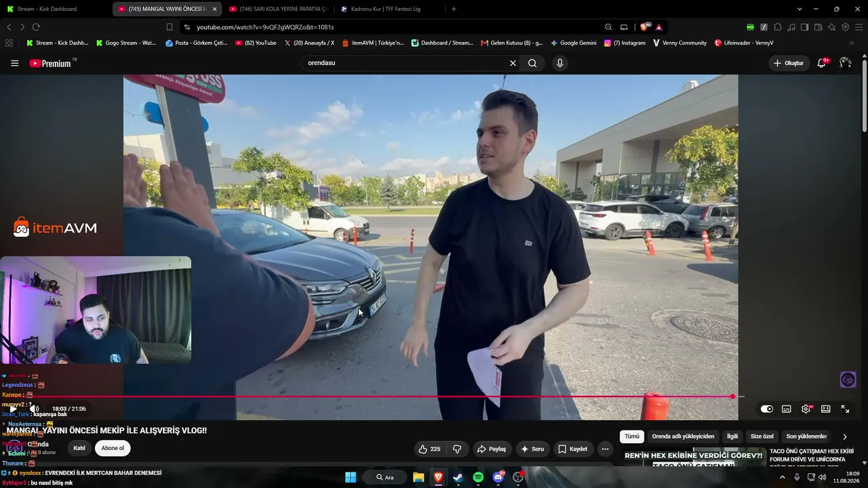Open the itemAVM bookmark
868x488 pixels.
pos(373,43)
